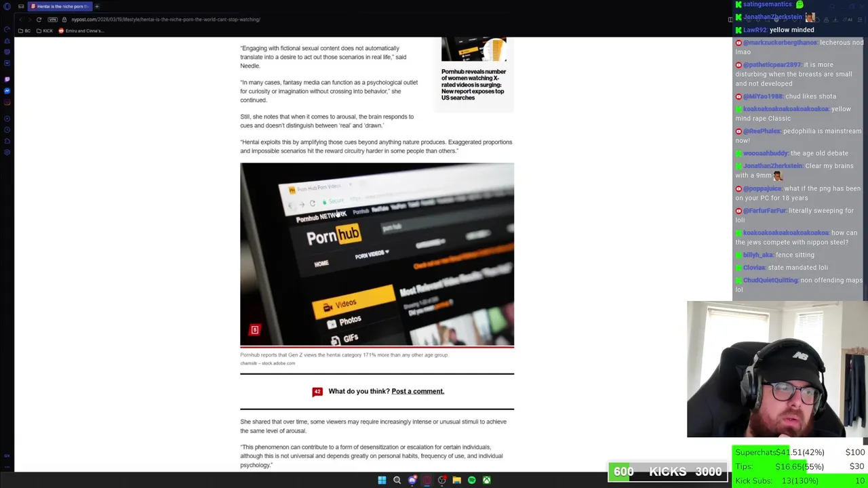Screen dimensions: 868x488
Task: Open the Pornhub laptop screen article image
Action: tap(377, 254)
